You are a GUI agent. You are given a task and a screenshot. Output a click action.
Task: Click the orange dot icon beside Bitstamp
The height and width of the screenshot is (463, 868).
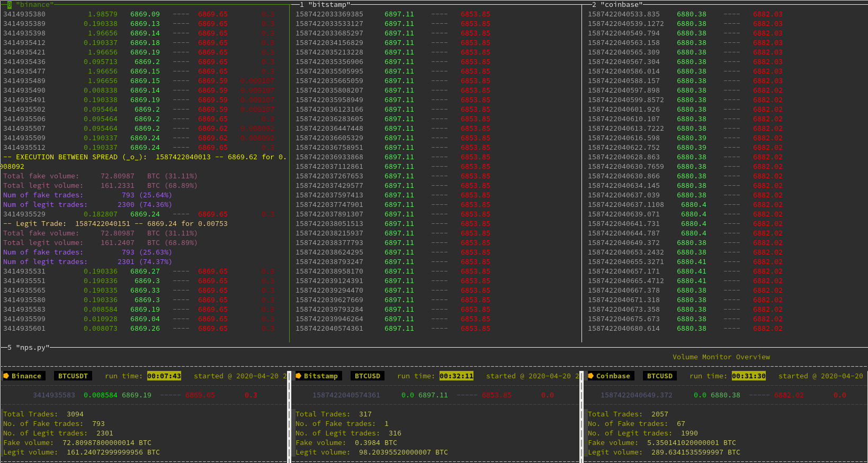coord(299,376)
